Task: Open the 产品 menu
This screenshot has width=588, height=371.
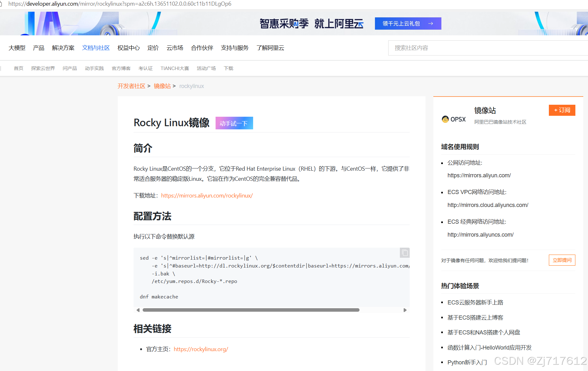Action: tap(39, 48)
